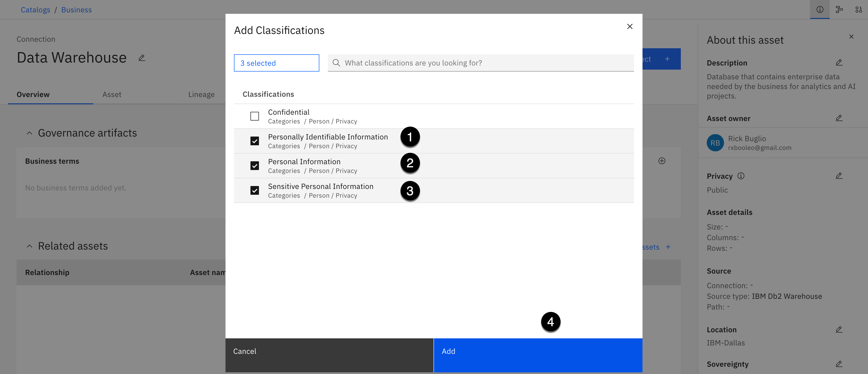This screenshot has width=868, height=374.
Task: Click the apps grid settings icon
Action: coord(858,9)
